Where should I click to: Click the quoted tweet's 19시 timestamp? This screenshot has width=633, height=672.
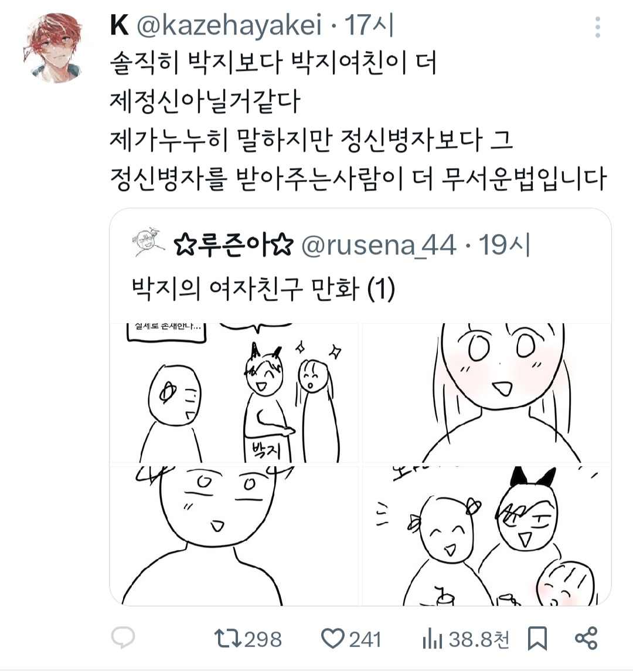(504, 245)
